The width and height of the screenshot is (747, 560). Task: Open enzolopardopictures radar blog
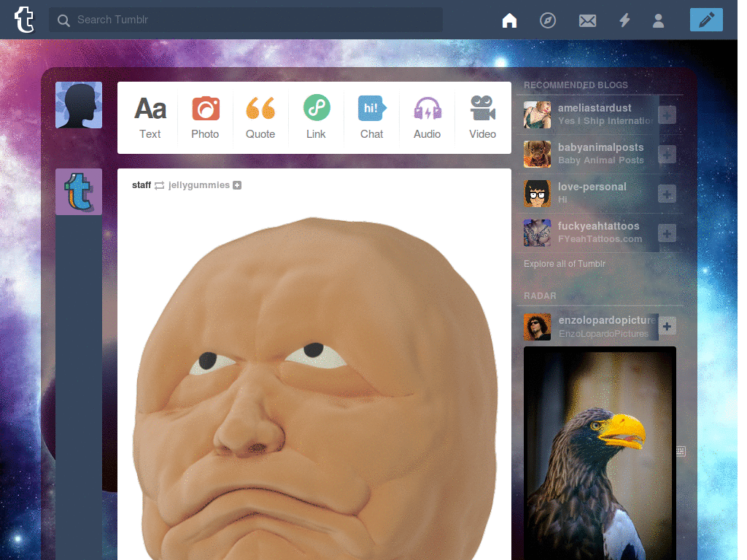tap(608, 320)
